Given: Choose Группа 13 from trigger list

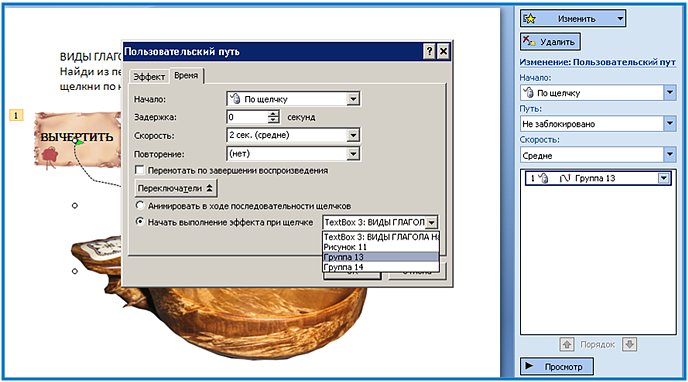Looking at the screenshot, I should [x=381, y=257].
